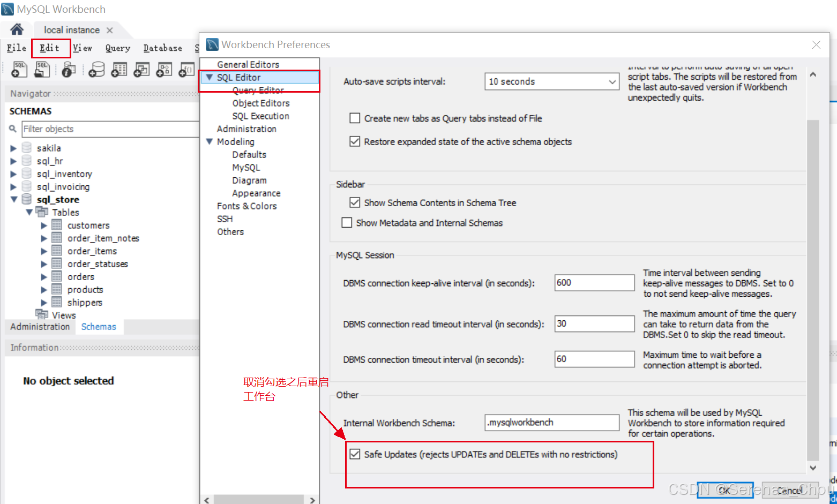Click the customers table icon

(57, 225)
